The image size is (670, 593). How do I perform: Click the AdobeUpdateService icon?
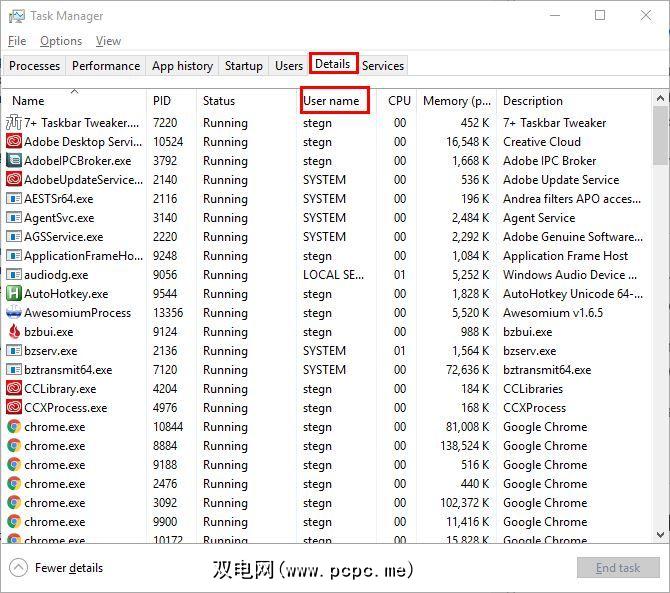coord(14,179)
